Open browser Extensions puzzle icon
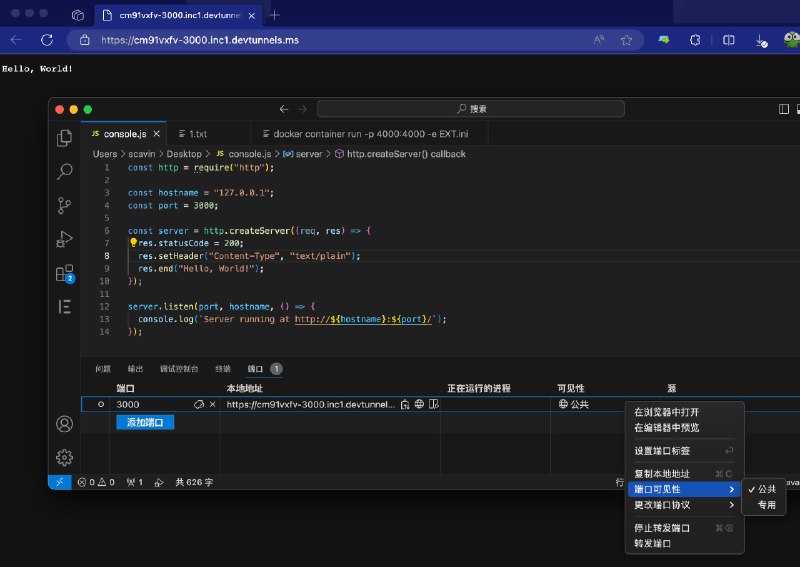This screenshot has height=567, width=800. coord(695,40)
